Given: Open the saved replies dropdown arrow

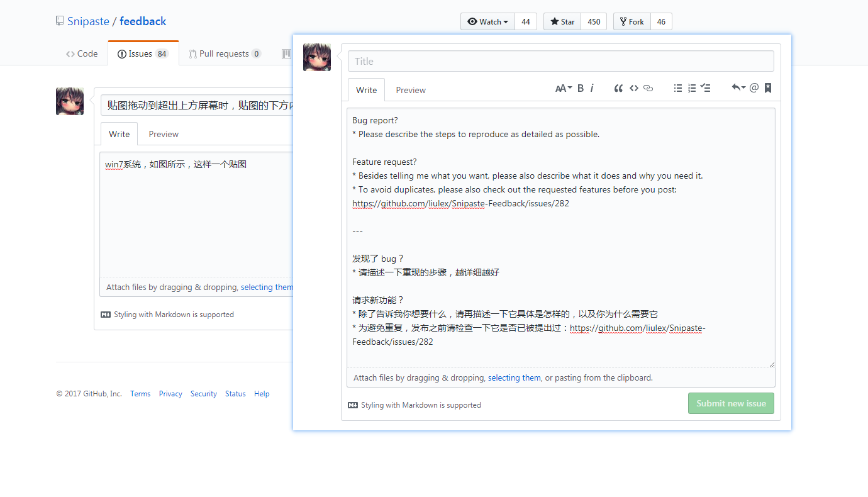Looking at the screenshot, I should pos(738,88).
